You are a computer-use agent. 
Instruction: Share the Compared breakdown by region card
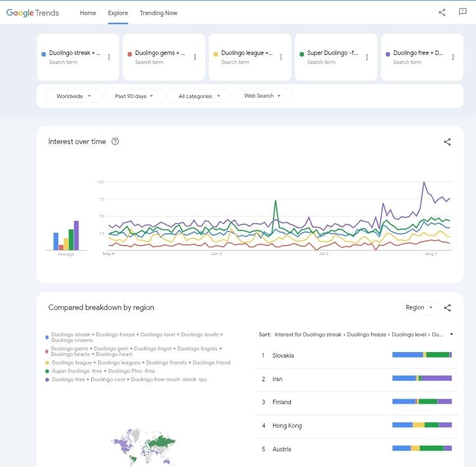pyautogui.click(x=447, y=308)
